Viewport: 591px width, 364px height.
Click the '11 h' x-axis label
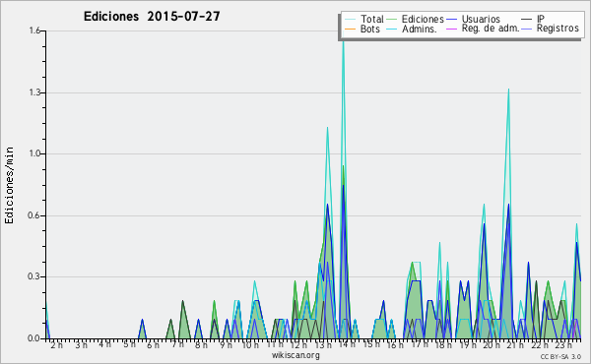(275, 344)
